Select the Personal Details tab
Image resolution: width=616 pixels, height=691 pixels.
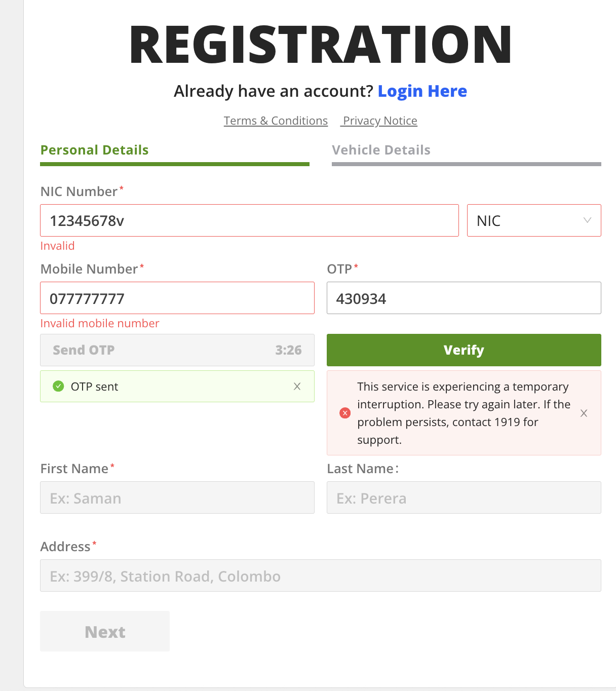(94, 150)
